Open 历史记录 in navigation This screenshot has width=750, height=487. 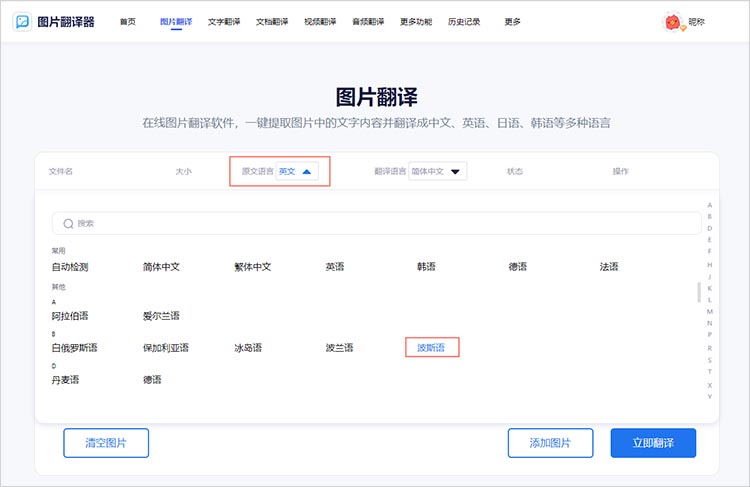pyautogui.click(x=464, y=22)
